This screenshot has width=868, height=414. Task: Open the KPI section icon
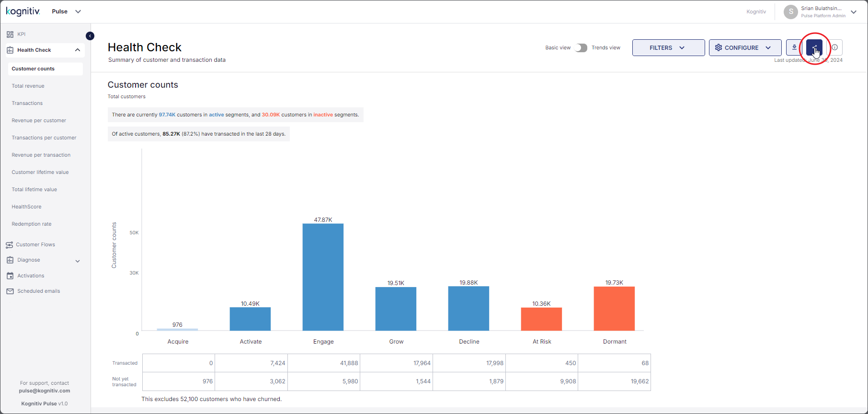point(10,34)
